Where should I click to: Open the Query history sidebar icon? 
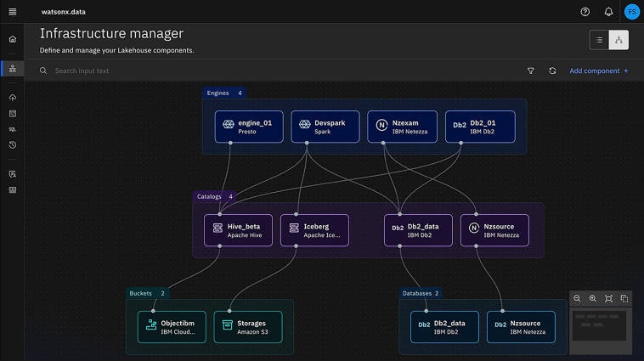pos(13,145)
